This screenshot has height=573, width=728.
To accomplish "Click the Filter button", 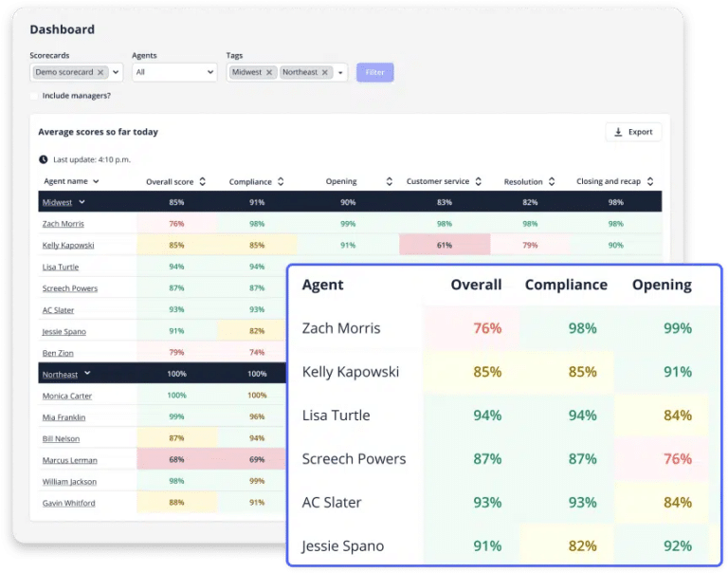I will click(374, 72).
